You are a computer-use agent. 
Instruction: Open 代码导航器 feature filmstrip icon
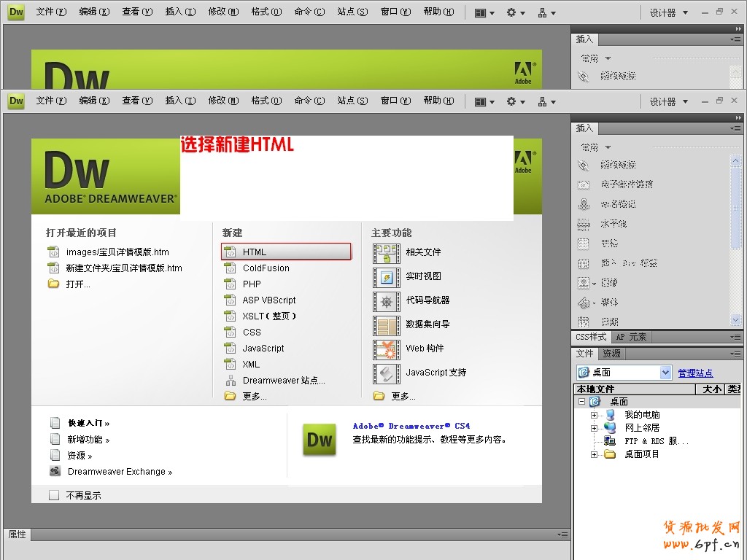387,301
